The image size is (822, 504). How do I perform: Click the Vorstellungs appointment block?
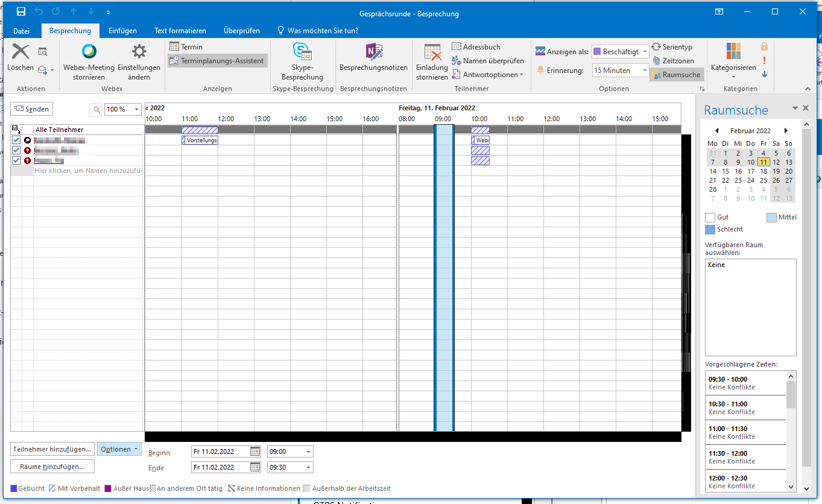(200, 140)
